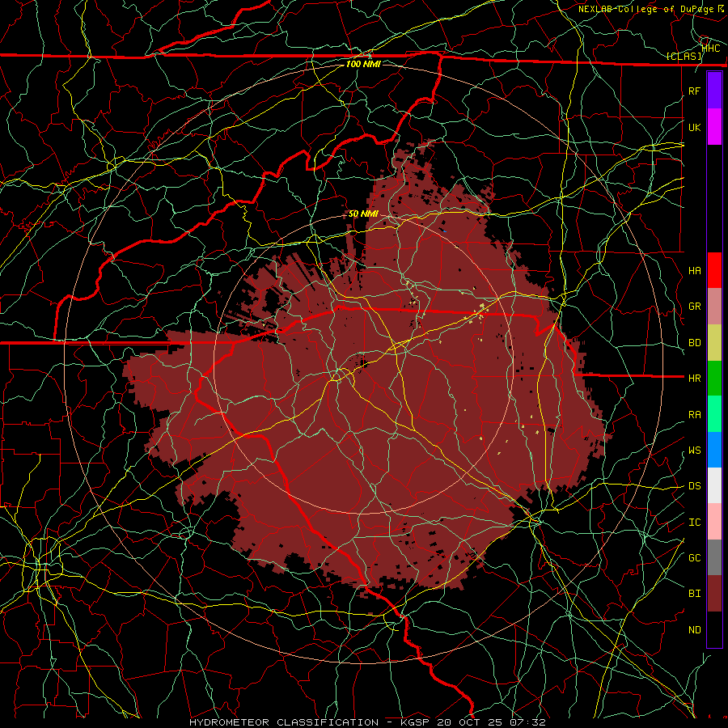Click the NEXLAB-College of DuPage credit text

647,9
